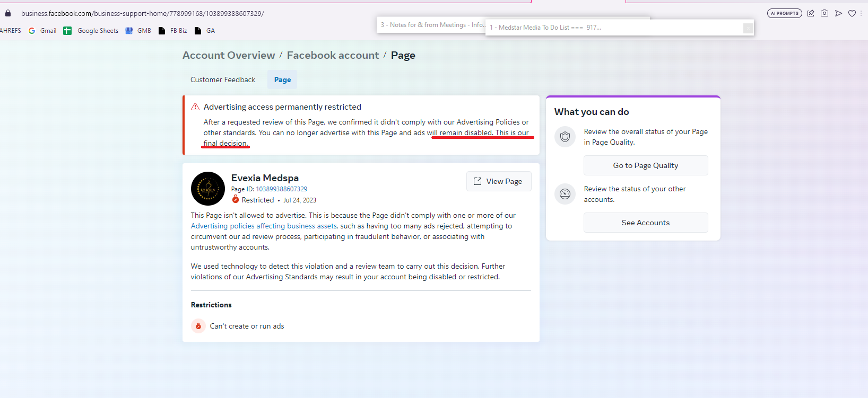The image size is (868, 398).
Task: Click the Evexia Medspa profile picture
Action: pos(208,189)
